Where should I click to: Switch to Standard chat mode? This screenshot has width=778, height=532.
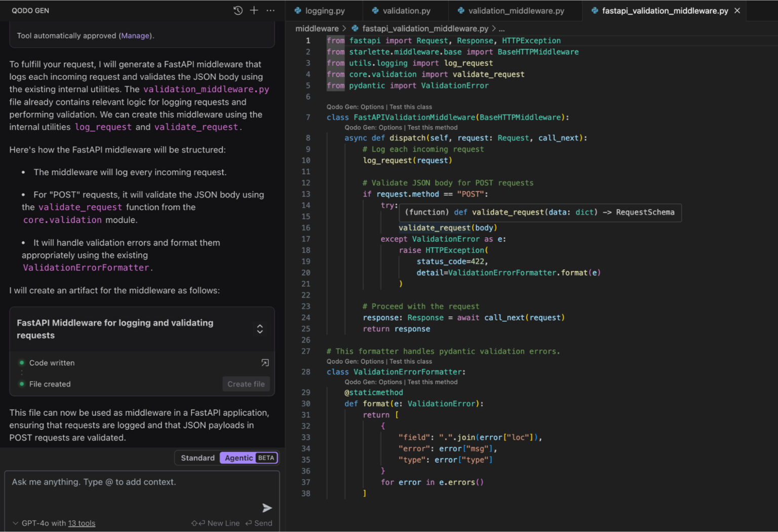coord(197,458)
